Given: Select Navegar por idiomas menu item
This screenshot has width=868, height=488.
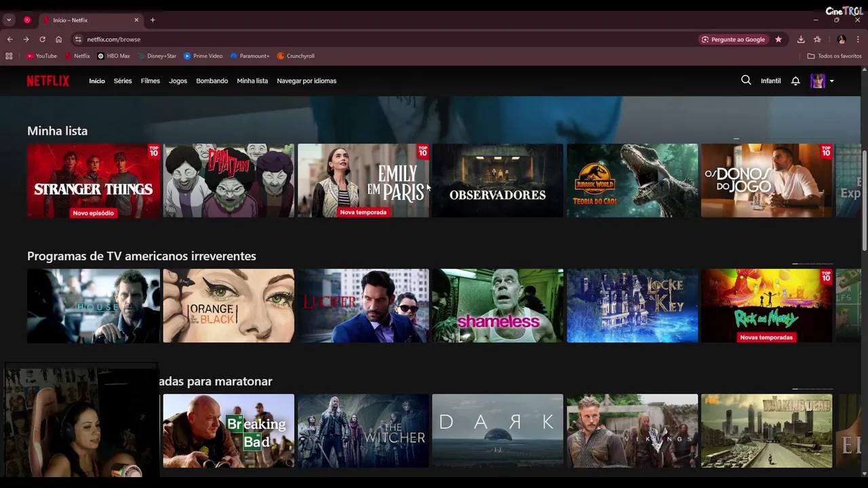Looking at the screenshot, I should coord(307,81).
